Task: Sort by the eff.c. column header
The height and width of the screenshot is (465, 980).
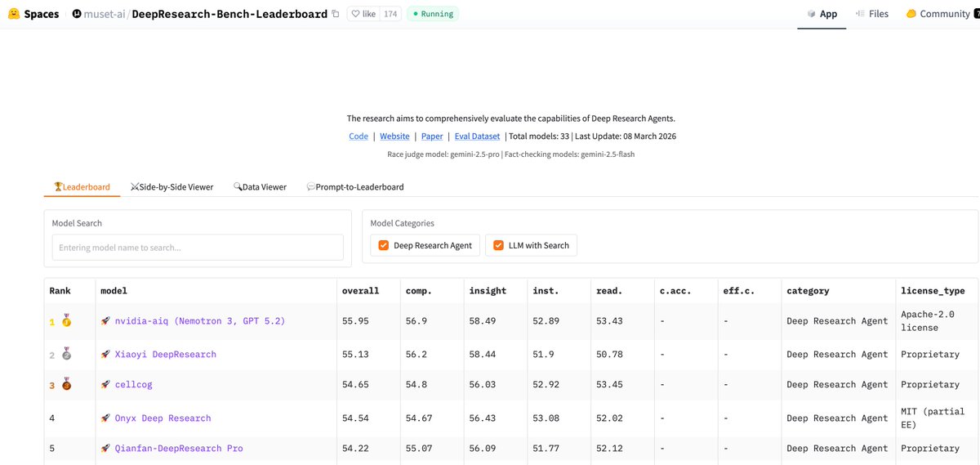Action: 740,291
